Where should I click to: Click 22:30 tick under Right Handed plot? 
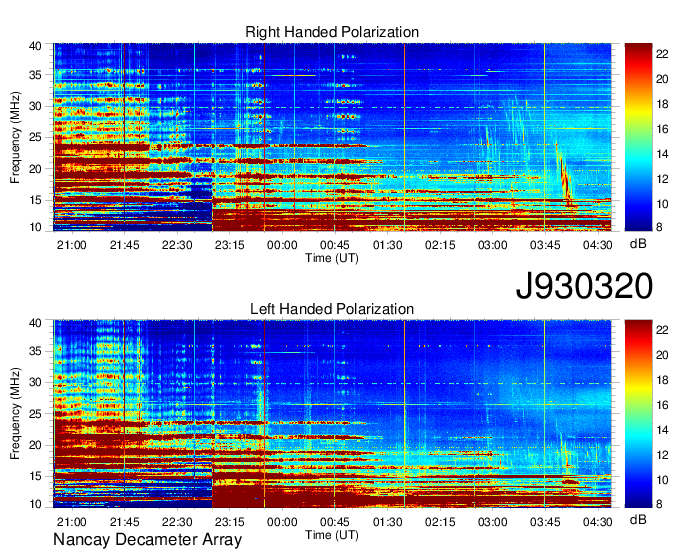pyautogui.click(x=177, y=245)
